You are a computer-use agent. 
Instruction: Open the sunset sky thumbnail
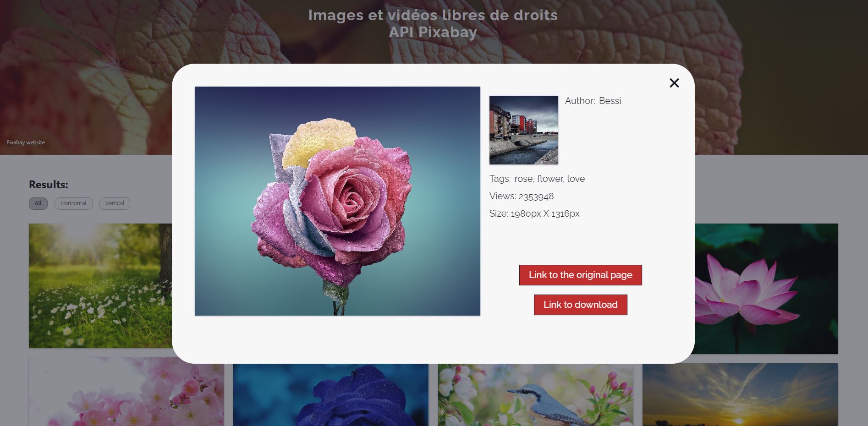740,395
